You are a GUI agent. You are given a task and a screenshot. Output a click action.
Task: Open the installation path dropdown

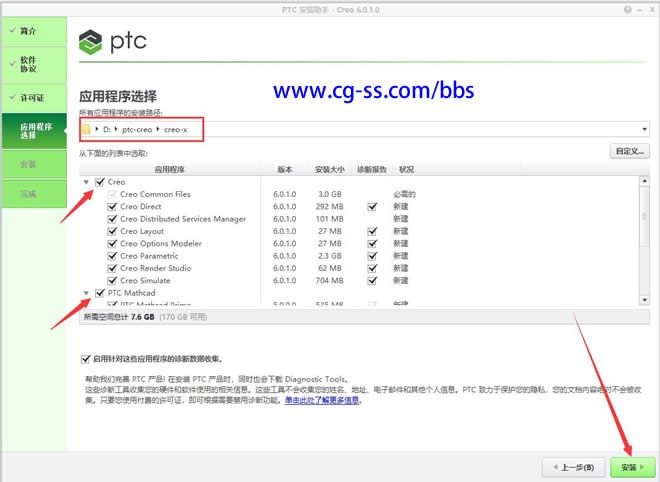(645, 130)
